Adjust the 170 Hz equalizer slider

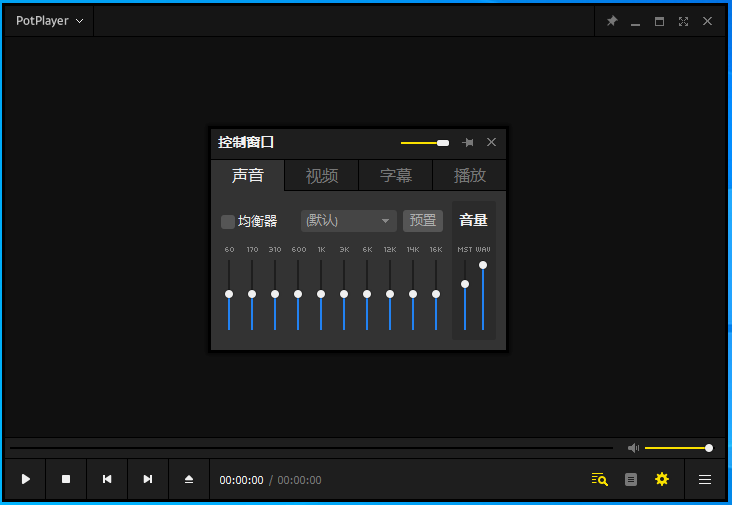[252, 295]
